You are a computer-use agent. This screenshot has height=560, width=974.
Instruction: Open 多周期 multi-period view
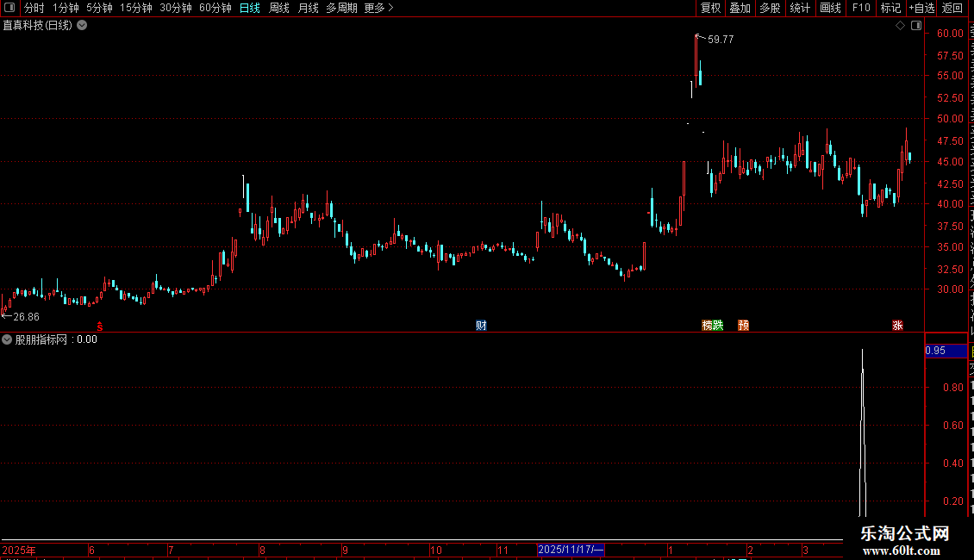341,8
